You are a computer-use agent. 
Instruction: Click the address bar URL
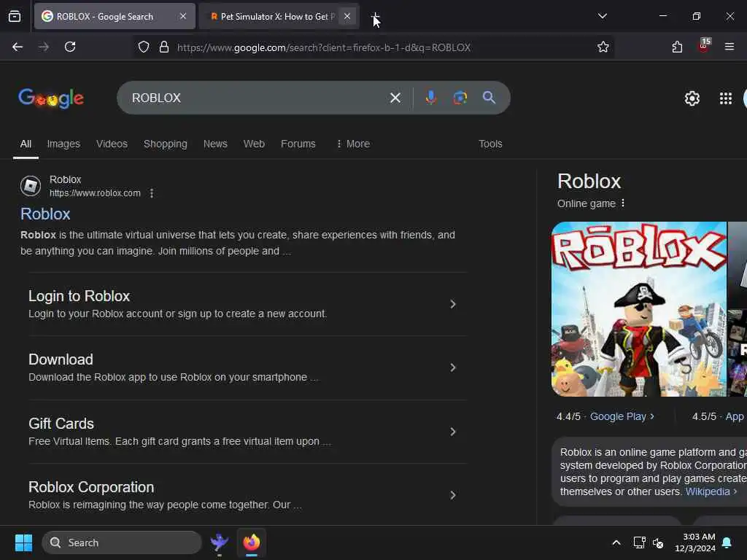pyautogui.click(x=324, y=47)
